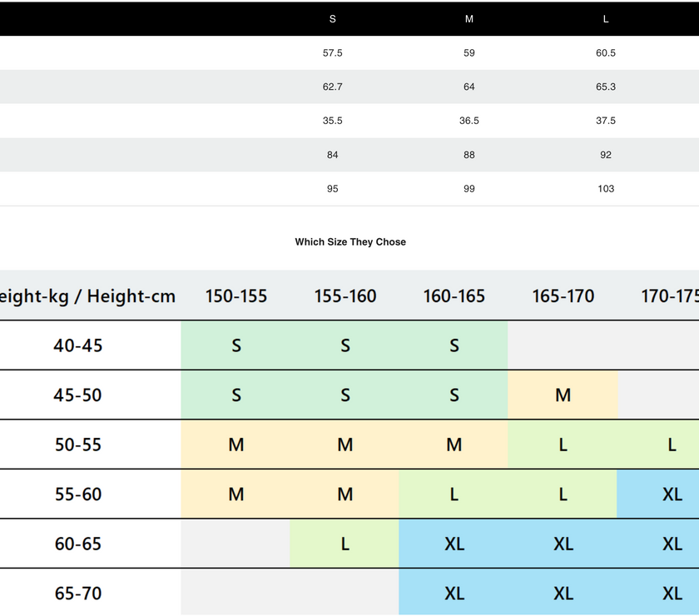Click the green L cell in 60-65 row
The width and height of the screenshot is (699, 616).
pos(345,544)
